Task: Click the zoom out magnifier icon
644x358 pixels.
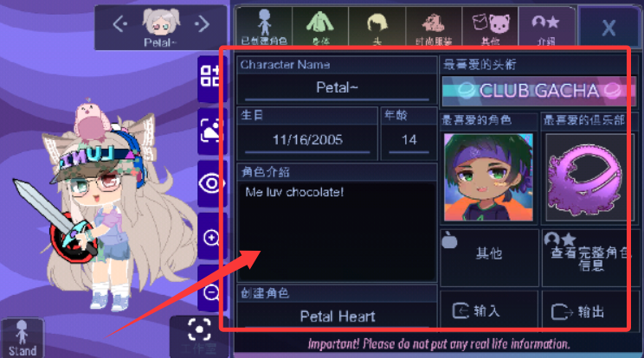Action: pos(211,291)
